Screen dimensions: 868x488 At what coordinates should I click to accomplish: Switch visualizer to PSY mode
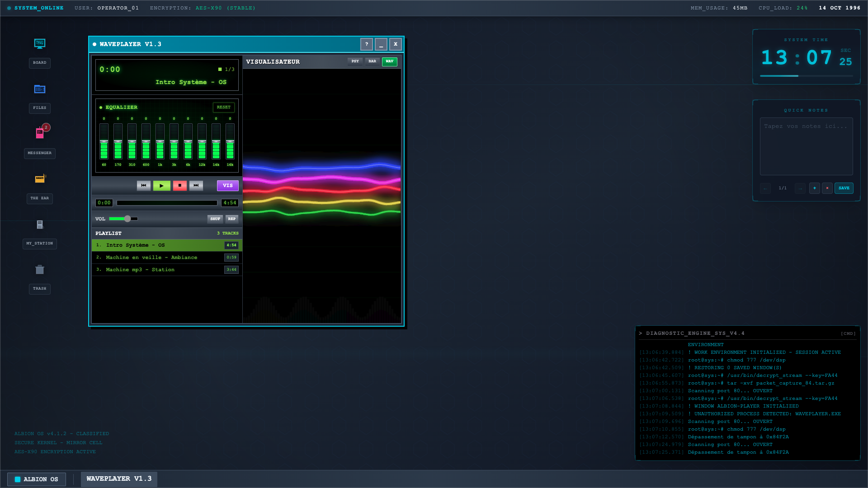355,61
